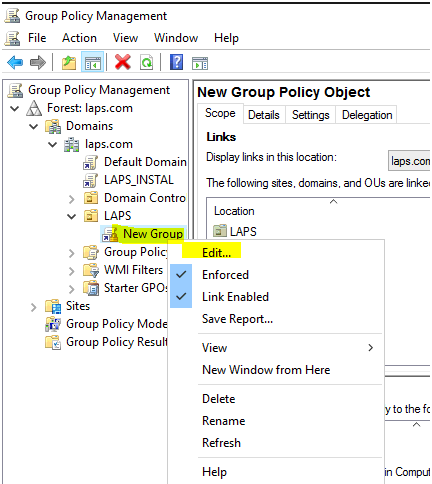432x484 pixels.
Task: Choose Delete from context menu
Action: coord(276,399)
